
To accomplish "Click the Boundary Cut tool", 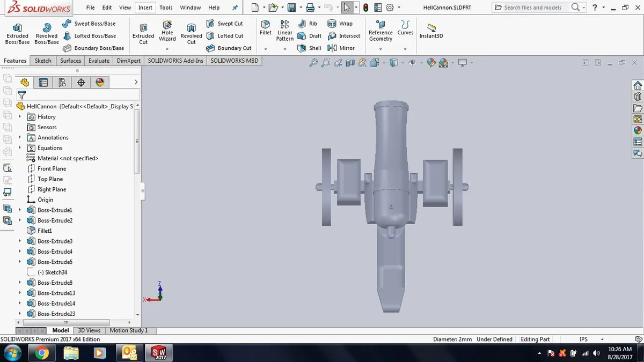I will 229,48.
